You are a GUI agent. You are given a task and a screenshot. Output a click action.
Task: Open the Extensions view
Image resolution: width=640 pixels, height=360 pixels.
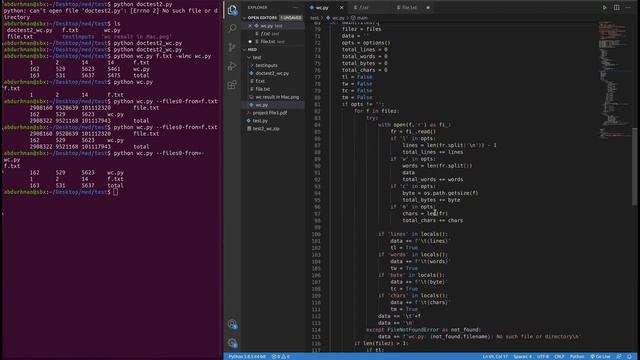pyautogui.click(x=232, y=84)
